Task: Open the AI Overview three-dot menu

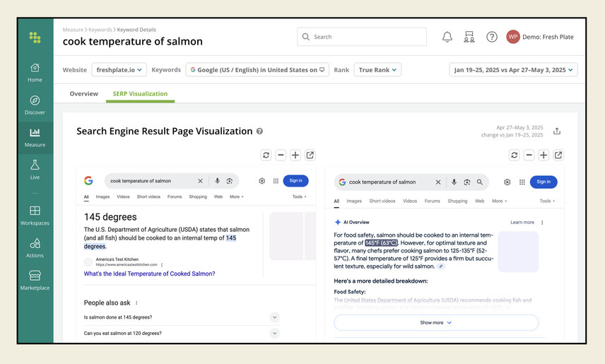Action: [542, 223]
